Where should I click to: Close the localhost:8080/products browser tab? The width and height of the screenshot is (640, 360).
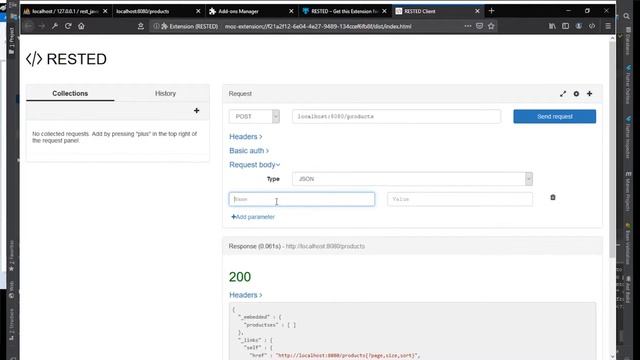198,11
